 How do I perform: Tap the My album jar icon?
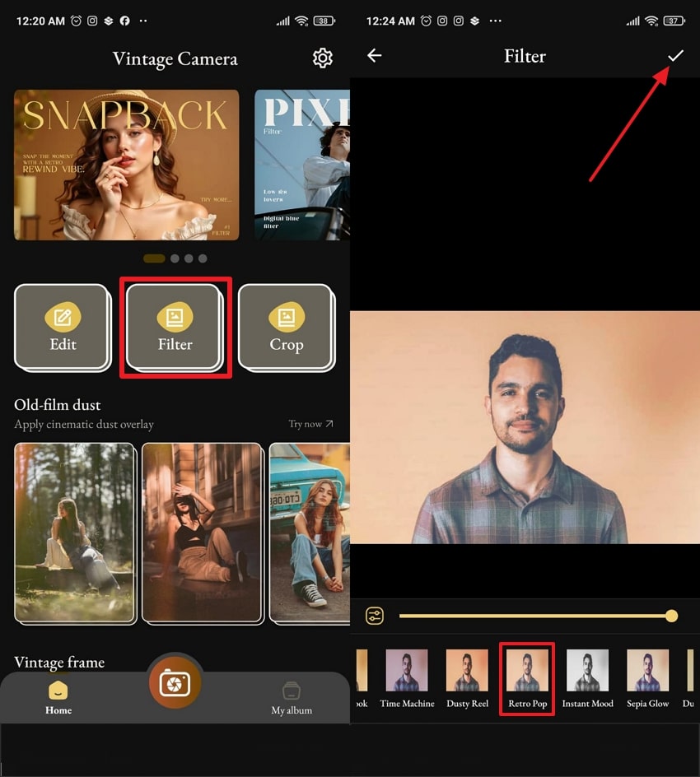[x=291, y=691]
